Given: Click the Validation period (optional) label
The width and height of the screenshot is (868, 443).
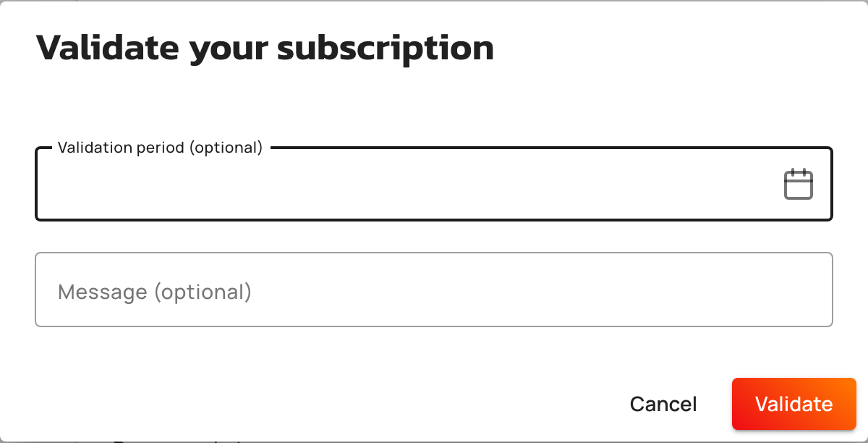Looking at the screenshot, I should (160, 148).
